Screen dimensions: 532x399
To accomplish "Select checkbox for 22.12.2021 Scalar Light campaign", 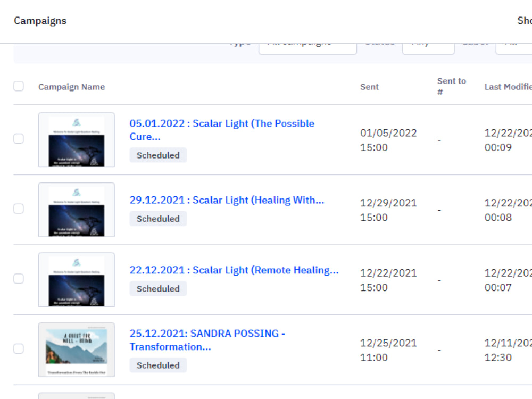I will click(x=19, y=279).
